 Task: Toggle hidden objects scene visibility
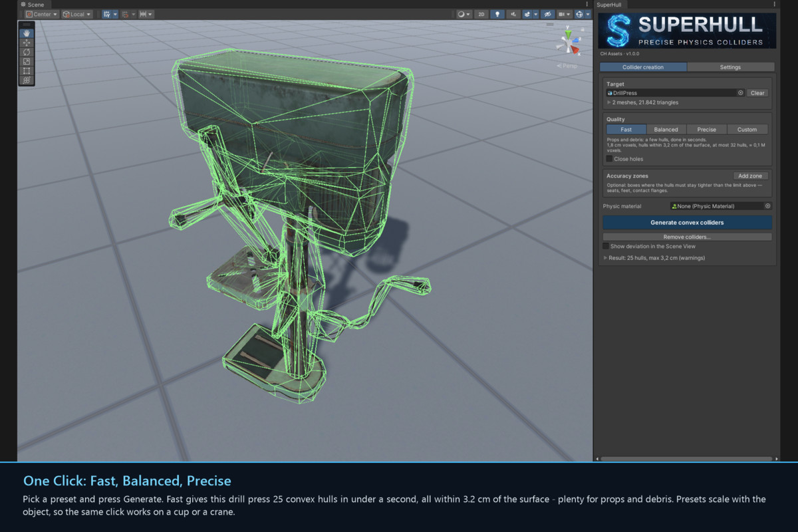pyautogui.click(x=548, y=14)
